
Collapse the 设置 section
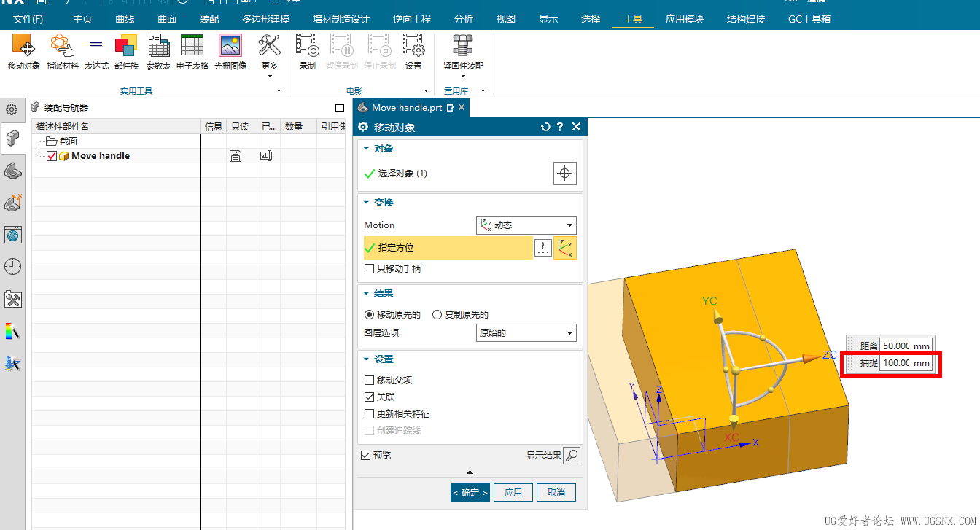pos(367,359)
